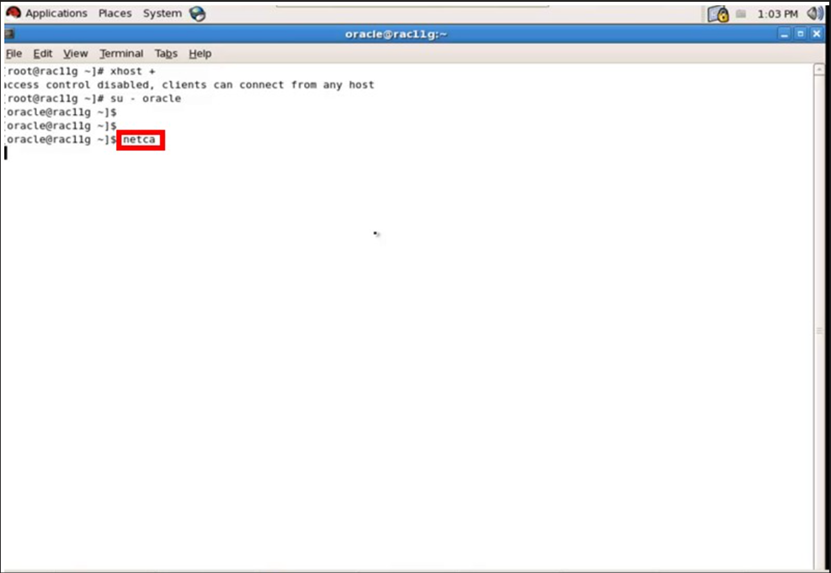The image size is (831, 573).
Task: Open the File menu
Action: tap(14, 54)
